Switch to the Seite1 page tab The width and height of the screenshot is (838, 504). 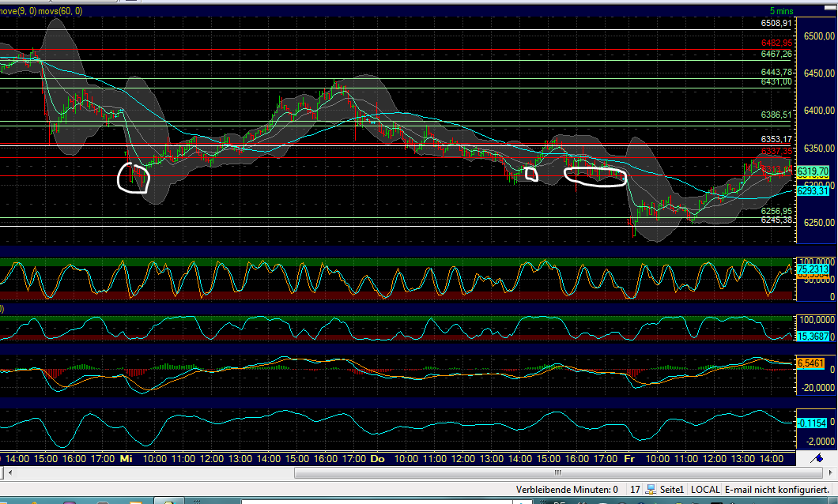[674, 489]
